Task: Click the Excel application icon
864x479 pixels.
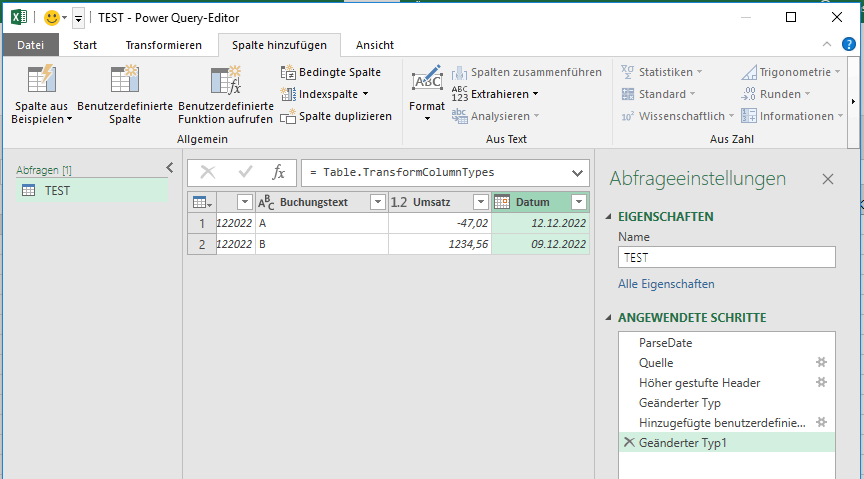Action: coord(19,18)
